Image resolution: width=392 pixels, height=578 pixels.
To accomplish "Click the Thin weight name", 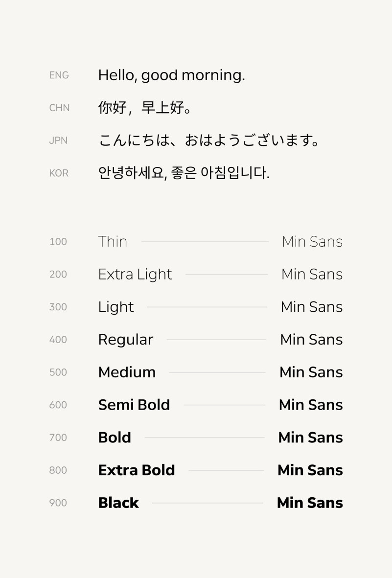I will [113, 242].
